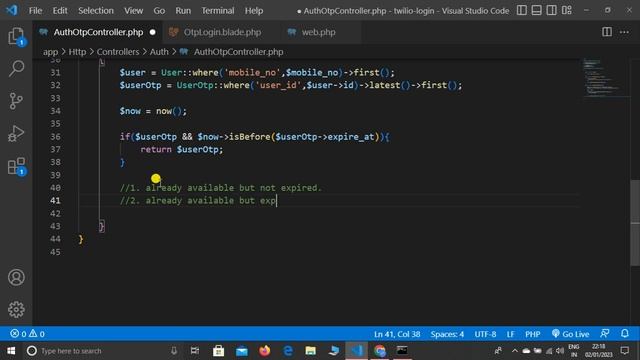Open Mail app from the taskbar

pos(242,351)
